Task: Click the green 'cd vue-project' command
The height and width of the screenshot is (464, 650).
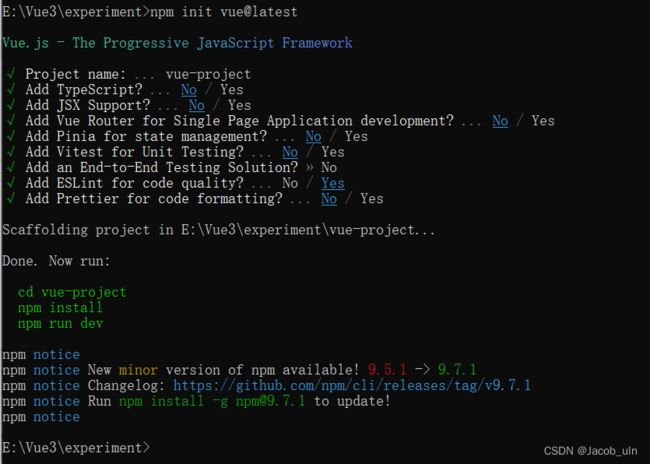Action: pyautogui.click(x=72, y=292)
